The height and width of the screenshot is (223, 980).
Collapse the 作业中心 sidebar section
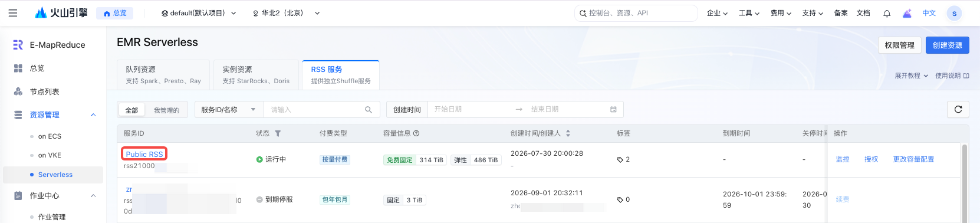[93, 196]
